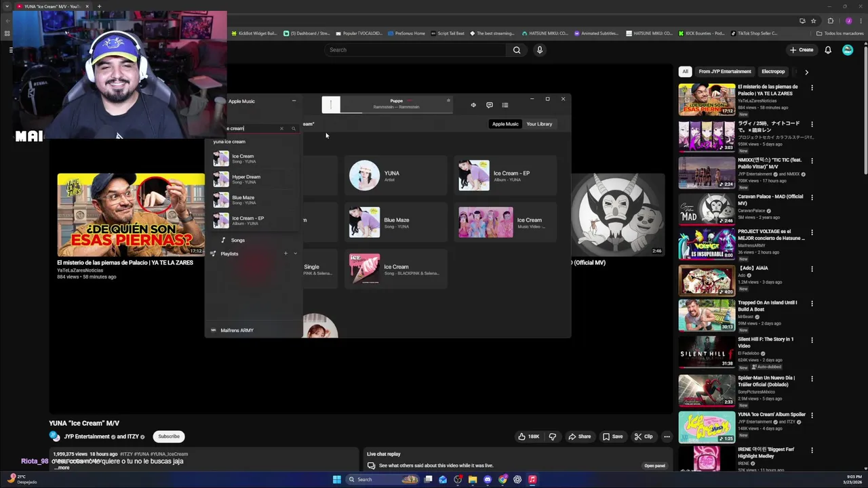Select Ice Cream - EP album suggestion
Screen dimensions: 868x488
pos(254,220)
